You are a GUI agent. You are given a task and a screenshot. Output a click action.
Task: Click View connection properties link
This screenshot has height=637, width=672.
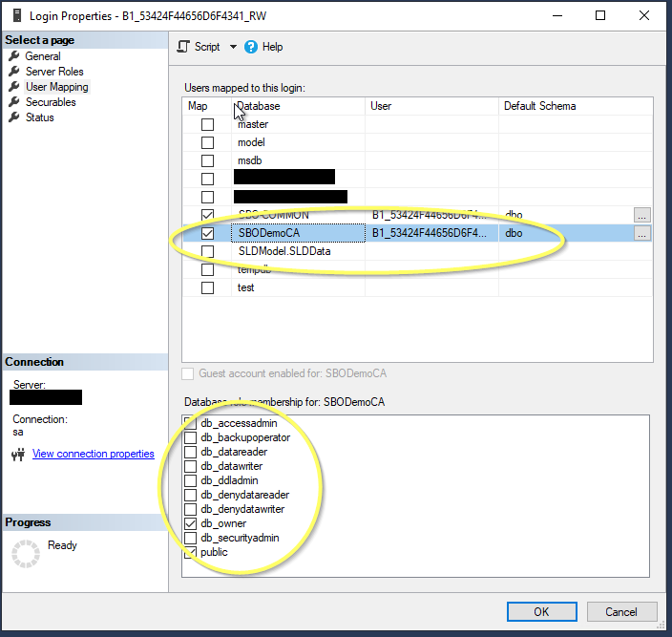point(93,454)
